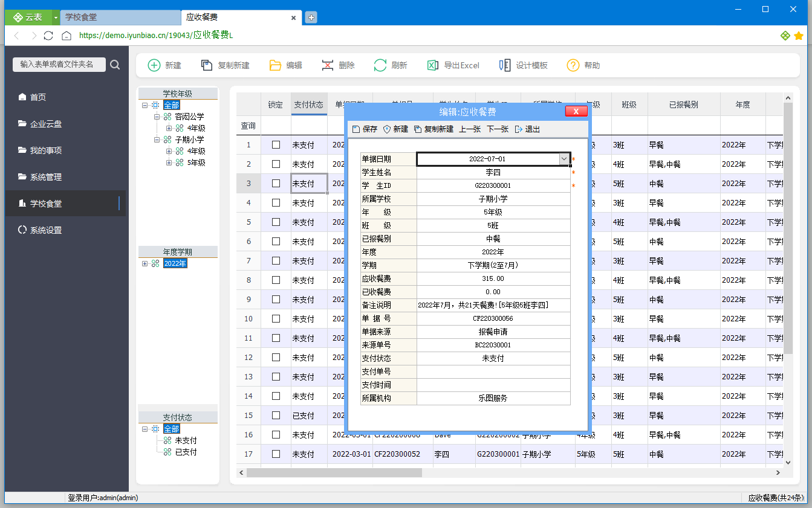Image resolution: width=812 pixels, height=508 pixels.
Task: Click the 刷新 refresh icon in toolbar
Action: click(380, 65)
